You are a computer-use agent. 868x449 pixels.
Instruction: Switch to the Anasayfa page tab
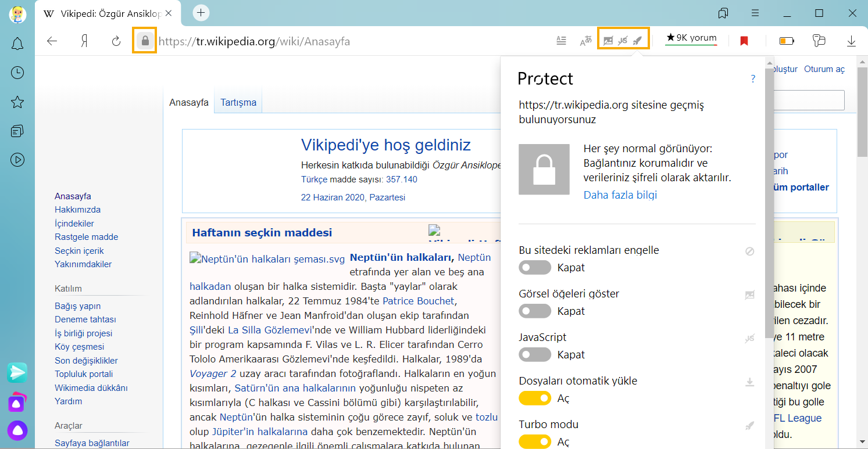click(x=189, y=102)
